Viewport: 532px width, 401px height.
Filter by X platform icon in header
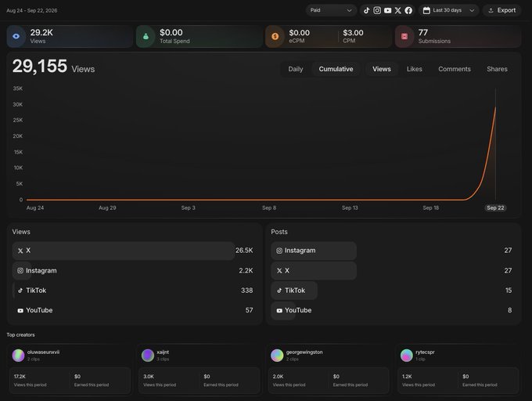coord(398,10)
